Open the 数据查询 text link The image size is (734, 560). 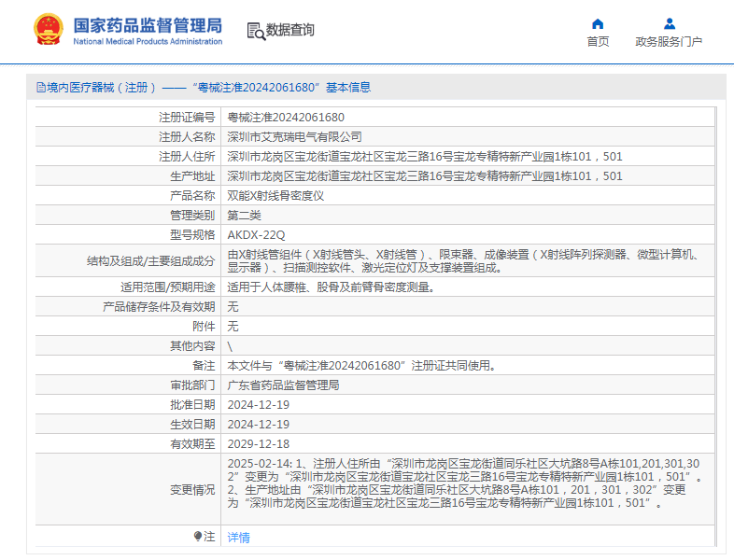[x=289, y=30]
